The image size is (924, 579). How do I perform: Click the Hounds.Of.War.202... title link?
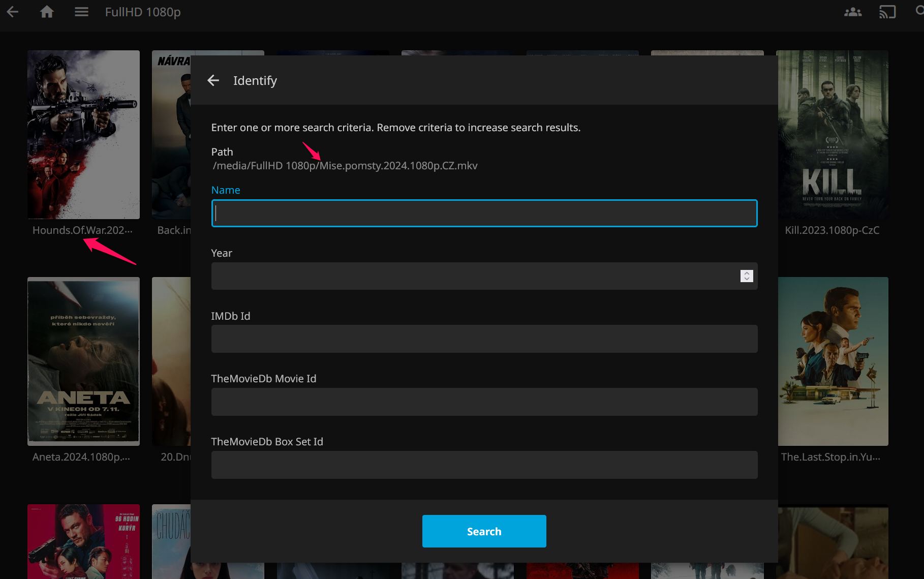click(x=82, y=230)
